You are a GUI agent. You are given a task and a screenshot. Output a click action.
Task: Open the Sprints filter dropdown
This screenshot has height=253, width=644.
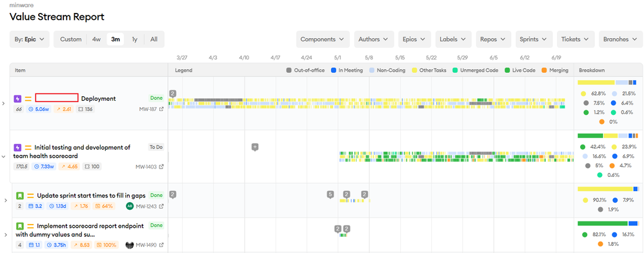pos(534,39)
